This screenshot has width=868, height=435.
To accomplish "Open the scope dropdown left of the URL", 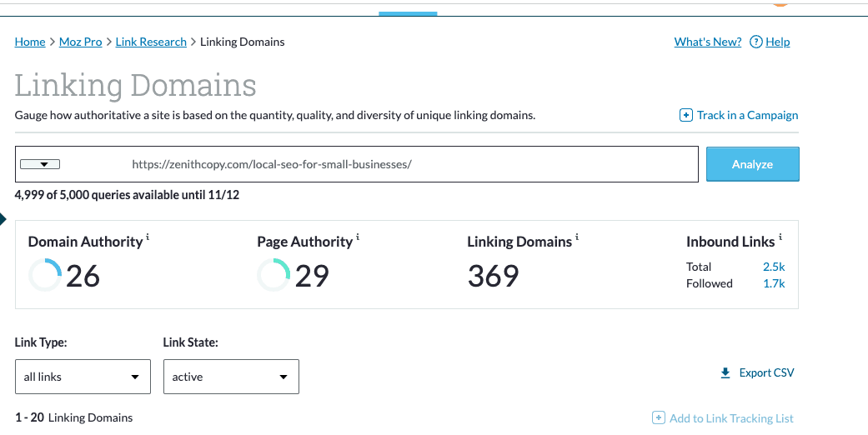I will 39,164.
